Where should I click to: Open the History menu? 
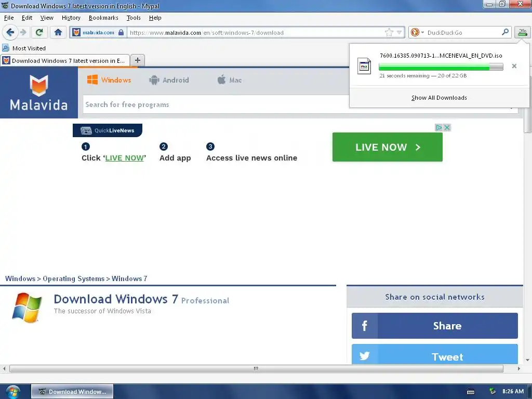tap(71, 18)
